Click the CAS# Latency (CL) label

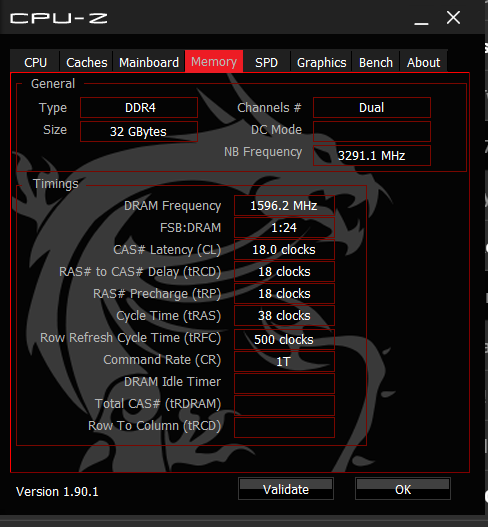point(167,250)
